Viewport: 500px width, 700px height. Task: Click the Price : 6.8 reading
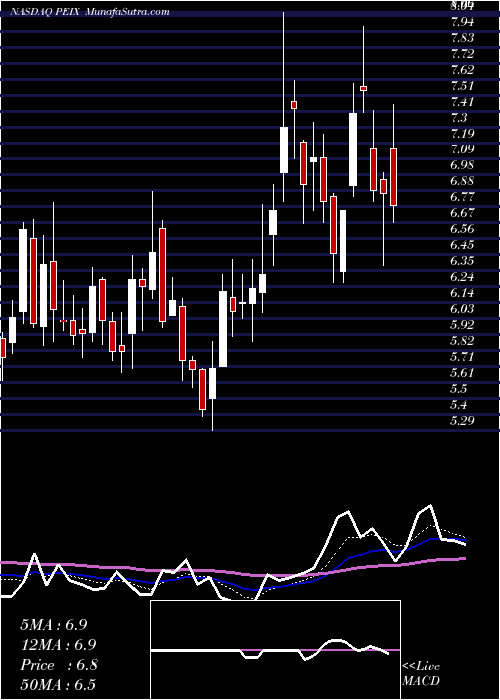pyautogui.click(x=59, y=665)
